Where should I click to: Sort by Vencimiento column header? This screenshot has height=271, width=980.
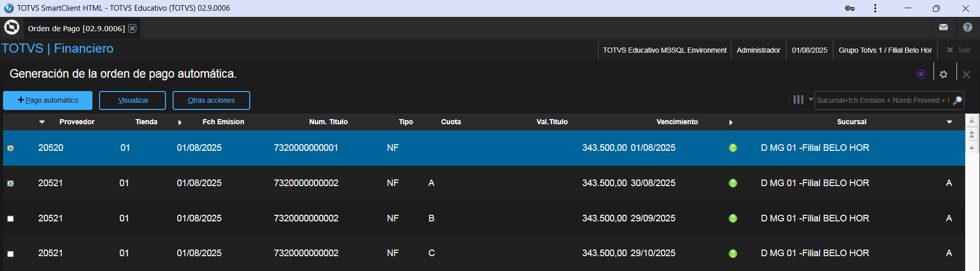coord(677,122)
